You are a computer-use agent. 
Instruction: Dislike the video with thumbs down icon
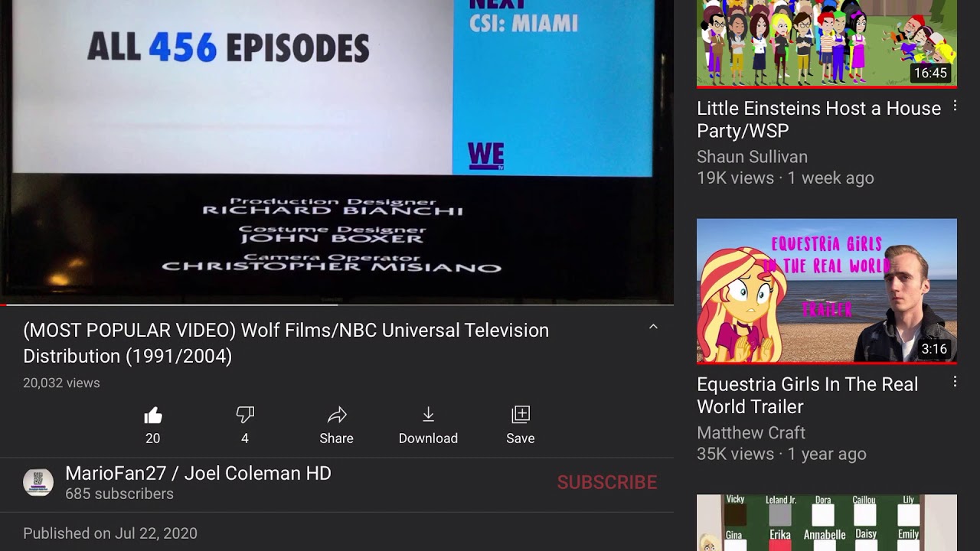(245, 416)
